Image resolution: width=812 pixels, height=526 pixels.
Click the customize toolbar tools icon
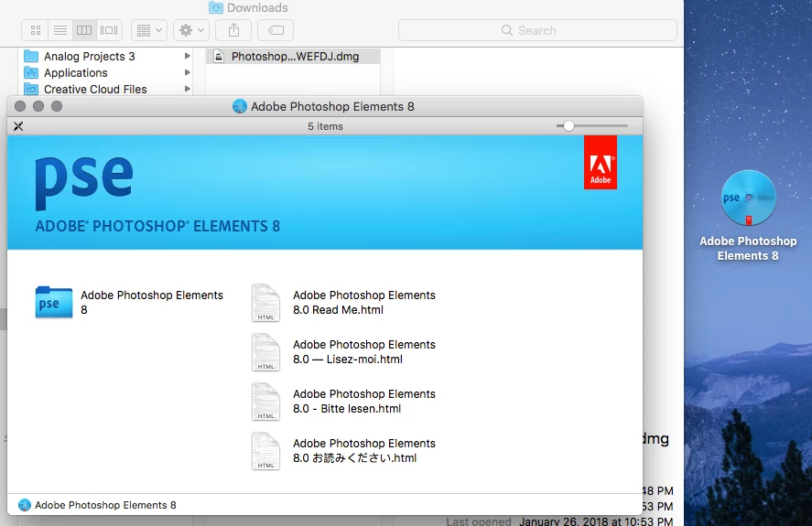coord(18,126)
